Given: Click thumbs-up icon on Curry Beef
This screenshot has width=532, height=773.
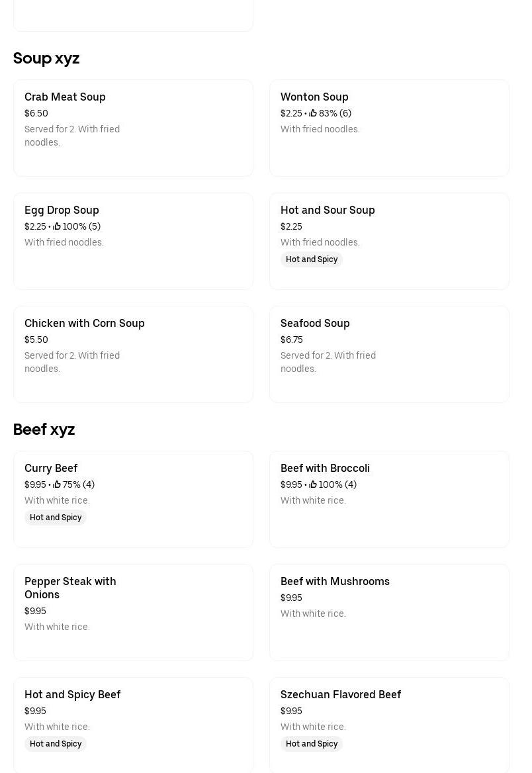Looking at the screenshot, I should coord(57,484).
